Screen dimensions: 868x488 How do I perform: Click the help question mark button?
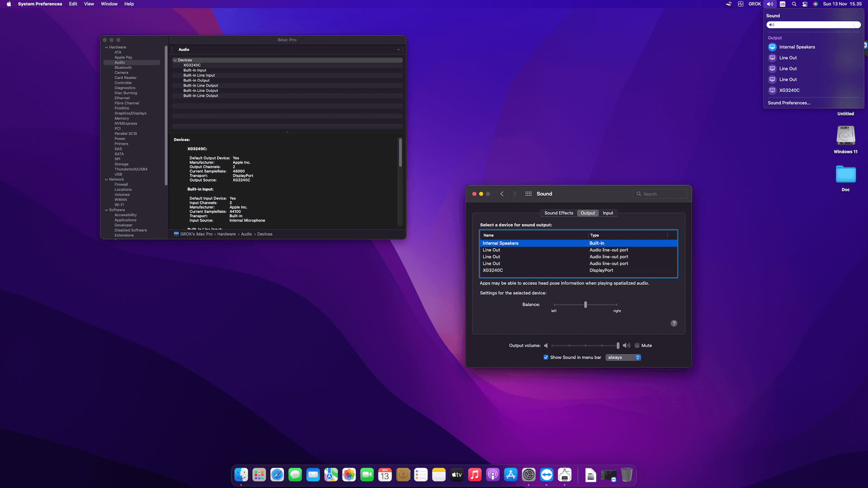674,323
